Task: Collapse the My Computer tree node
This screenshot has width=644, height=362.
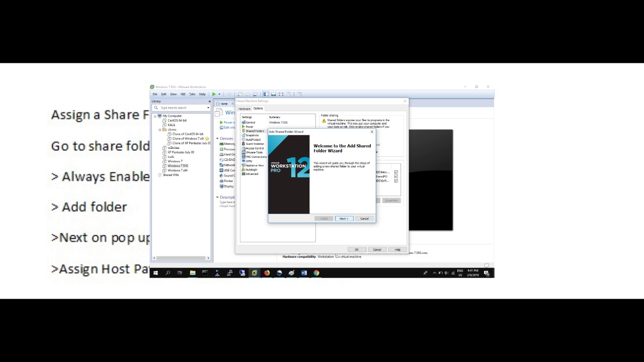Action: pos(155,116)
